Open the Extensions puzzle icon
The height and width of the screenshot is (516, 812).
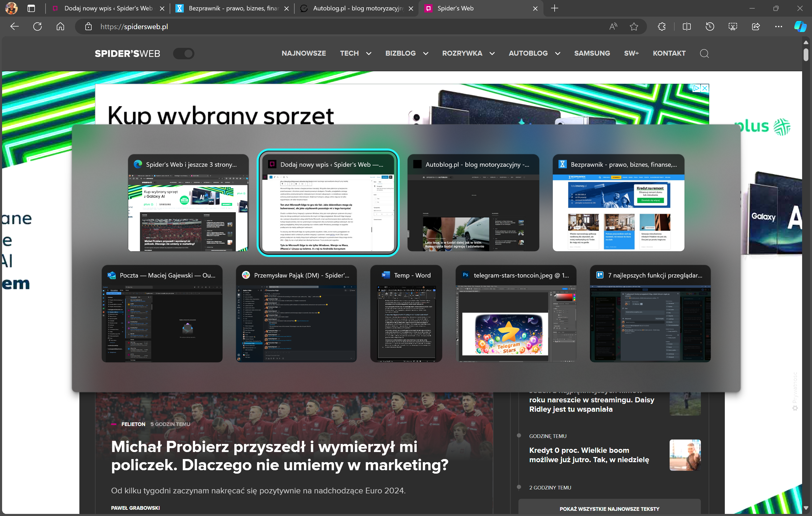(x=662, y=27)
